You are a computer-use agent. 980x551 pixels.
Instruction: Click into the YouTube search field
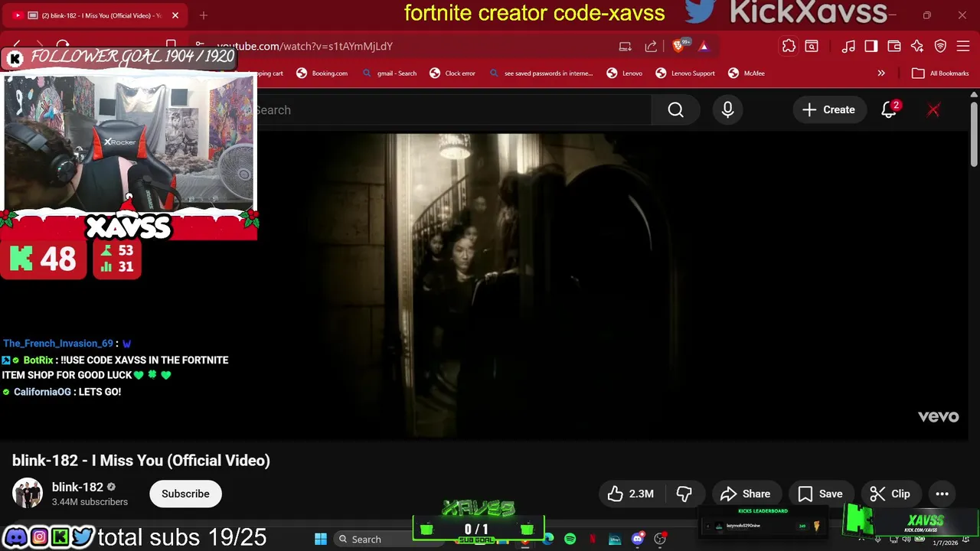(452, 110)
